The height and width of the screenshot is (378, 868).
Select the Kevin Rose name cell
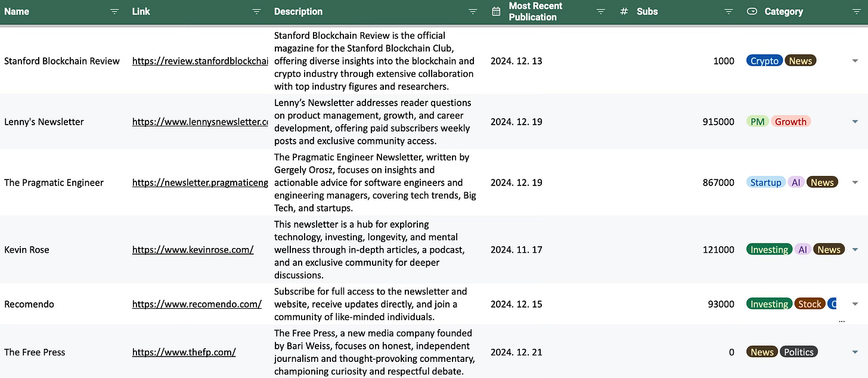click(27, 250)
